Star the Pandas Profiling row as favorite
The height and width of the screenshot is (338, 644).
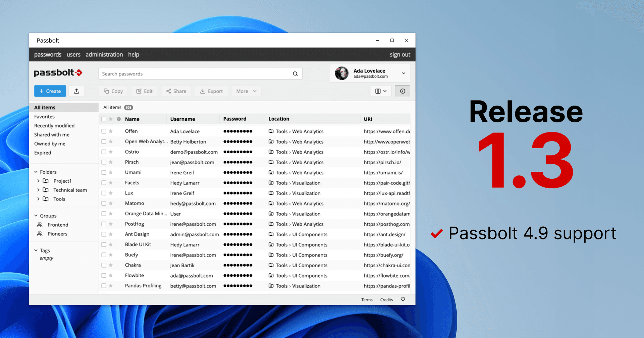coord(111,286)
